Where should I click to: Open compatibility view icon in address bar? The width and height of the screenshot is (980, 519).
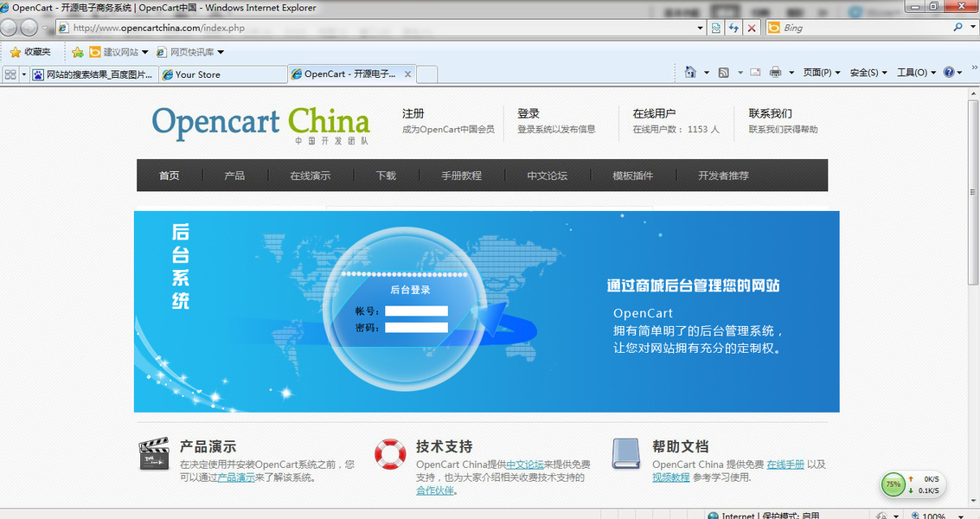point(715,28)
